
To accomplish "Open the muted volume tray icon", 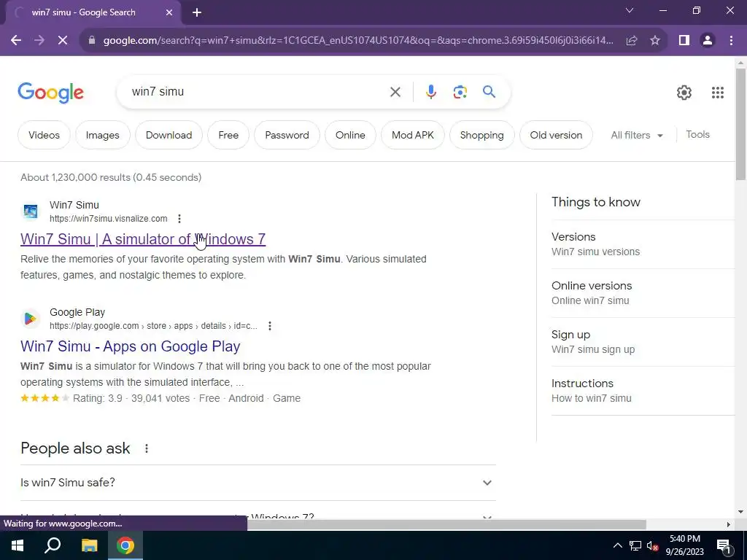I will [x=652, y=545].
